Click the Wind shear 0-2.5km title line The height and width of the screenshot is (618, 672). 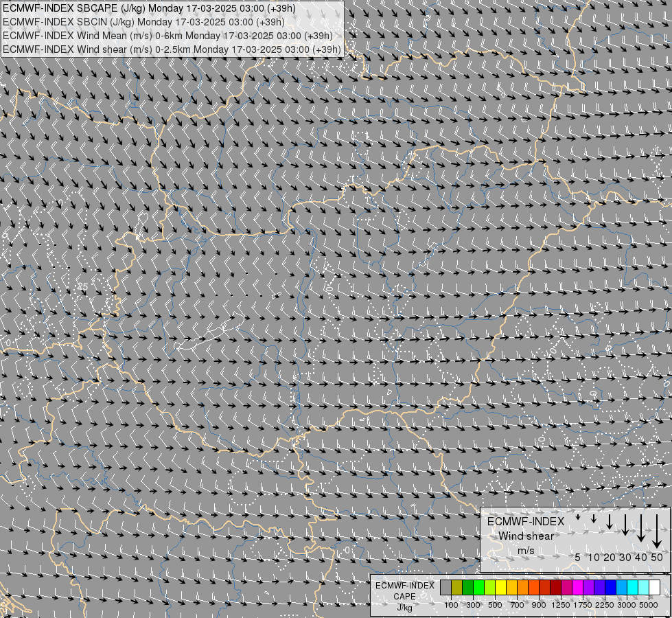click(172, 49)
